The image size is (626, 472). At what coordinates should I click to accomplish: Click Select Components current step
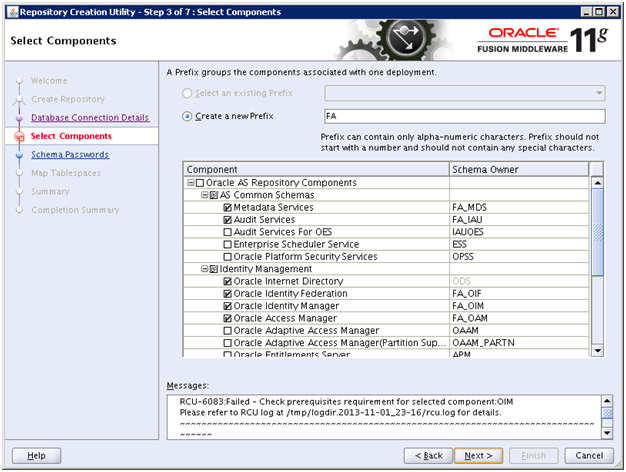point(71,136)
